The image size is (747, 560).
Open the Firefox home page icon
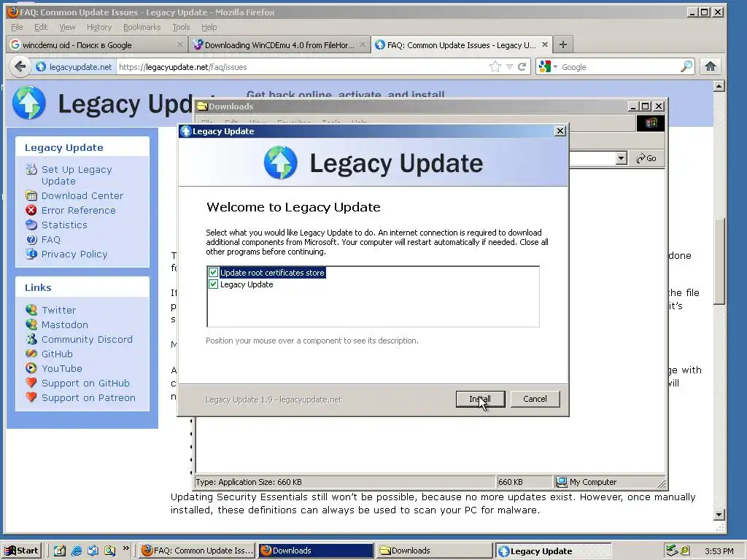(711, 66)
